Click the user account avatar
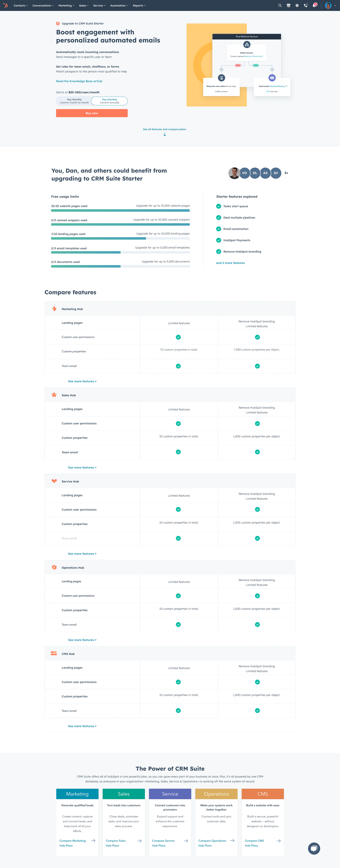340x868 pixels. 328,5
